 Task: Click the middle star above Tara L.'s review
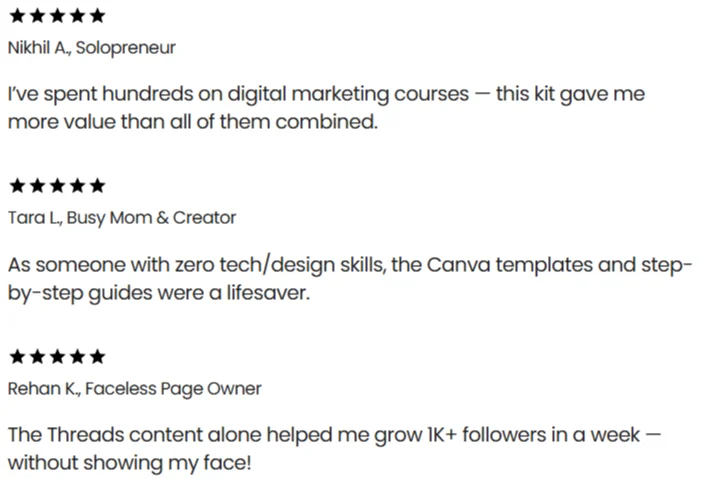coord(56,186)
